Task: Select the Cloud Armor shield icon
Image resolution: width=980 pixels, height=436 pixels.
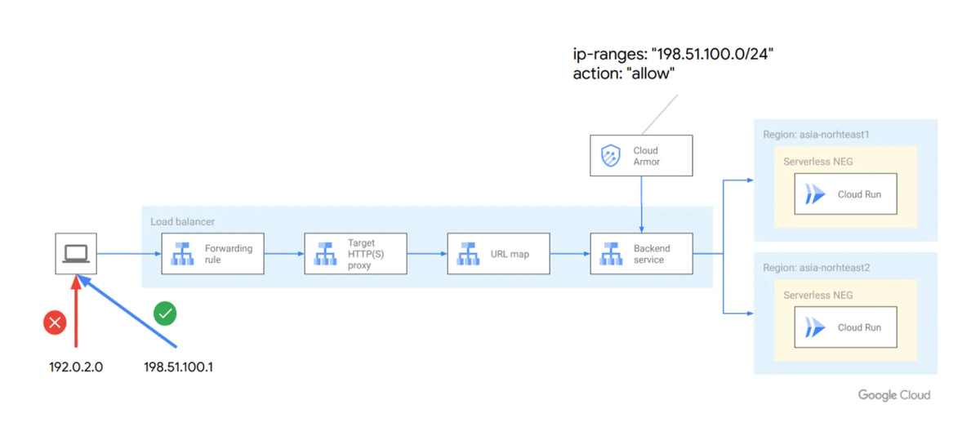Action: [x=611, y=156]
